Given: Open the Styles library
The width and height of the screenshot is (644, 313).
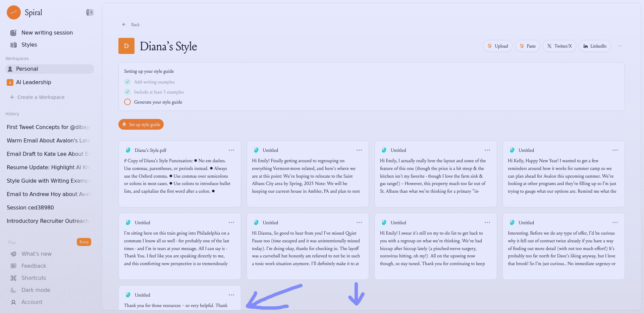Looking at the screenshot, I should tap(29, 45).
